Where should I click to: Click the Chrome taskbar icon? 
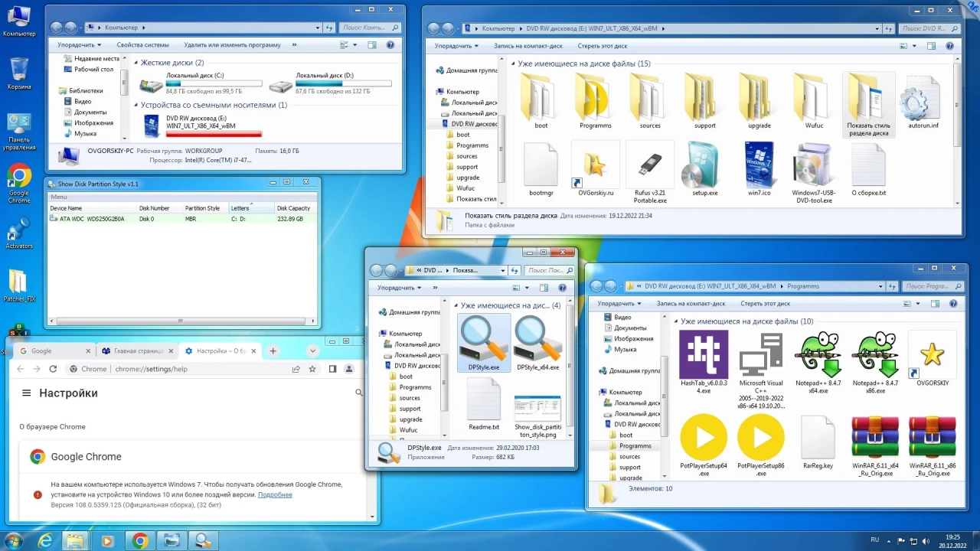click(139, 541)
